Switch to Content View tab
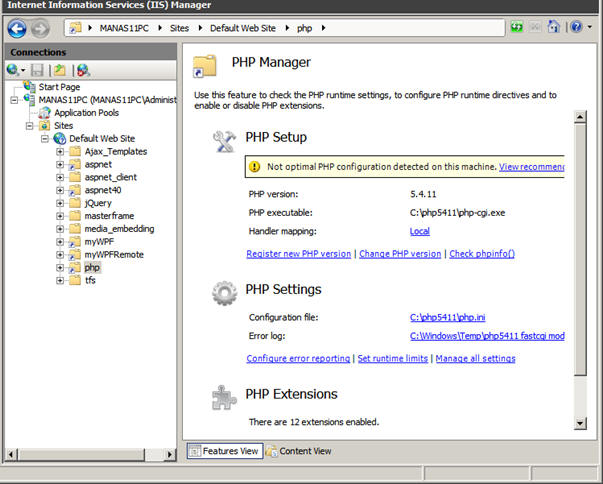The image size is (603, 484). point(298,451)
